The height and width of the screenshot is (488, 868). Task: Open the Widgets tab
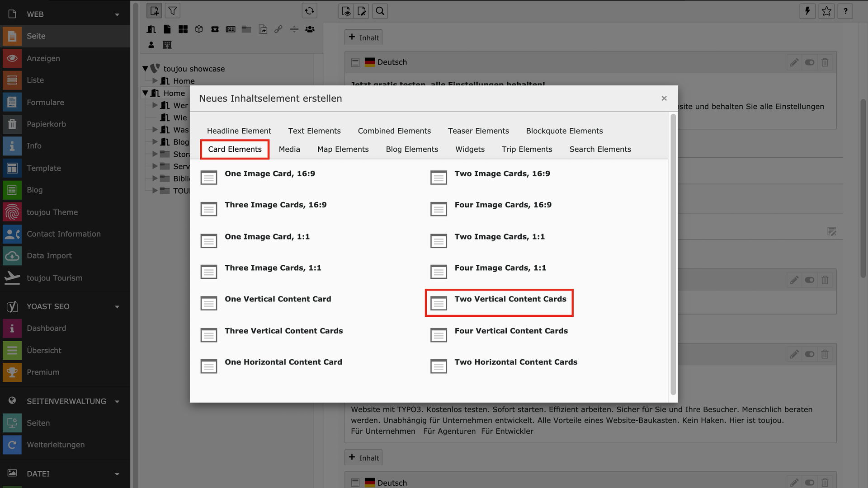[470, 150]
